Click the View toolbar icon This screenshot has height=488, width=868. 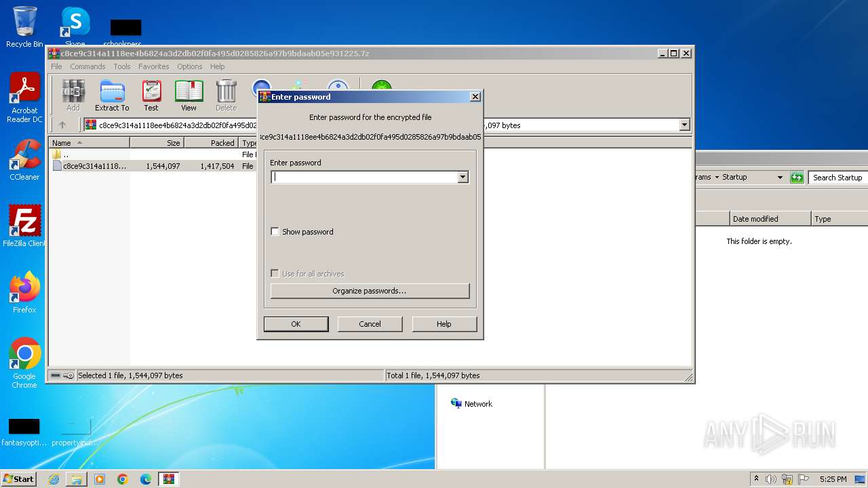(189, 96)
